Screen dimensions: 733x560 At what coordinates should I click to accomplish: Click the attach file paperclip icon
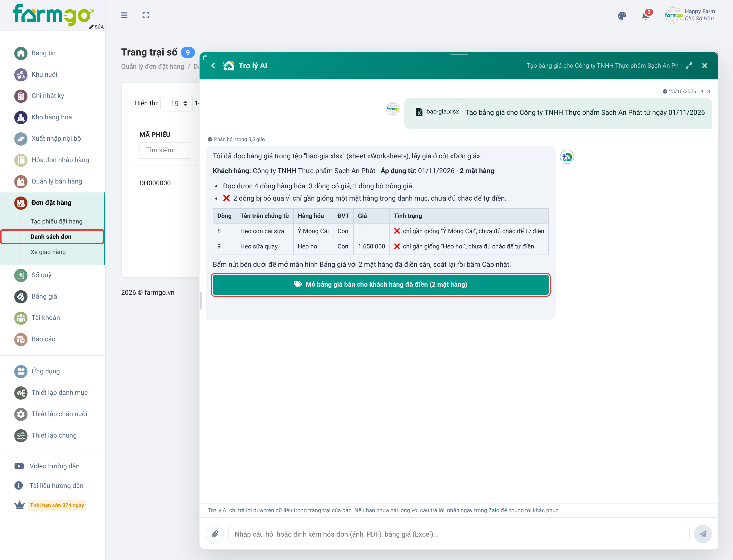pos(215,534)
